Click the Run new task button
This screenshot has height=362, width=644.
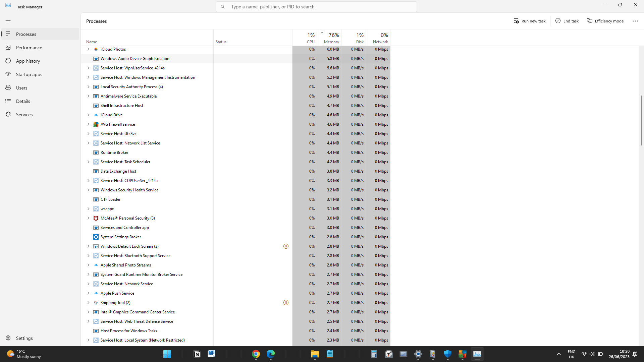529,21
